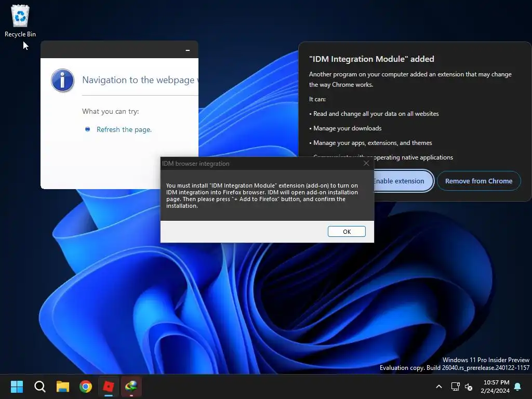This screenshot has height=399, width=532.
Task: Open the Windows Start menu
Action: 17,387
